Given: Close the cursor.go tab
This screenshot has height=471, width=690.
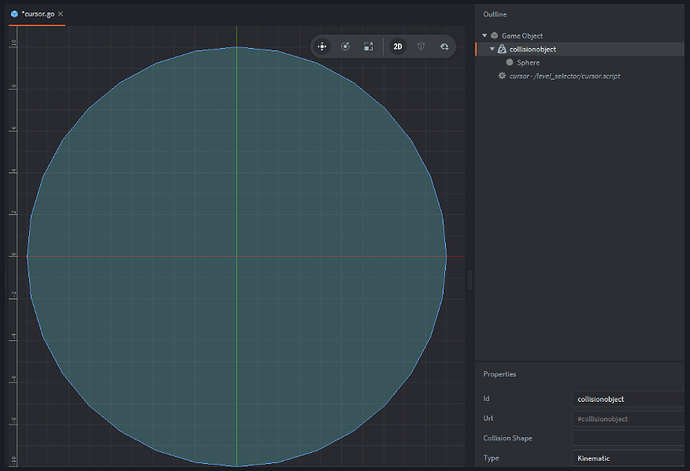Looking at the screenshot, I should tap(61, 14).
